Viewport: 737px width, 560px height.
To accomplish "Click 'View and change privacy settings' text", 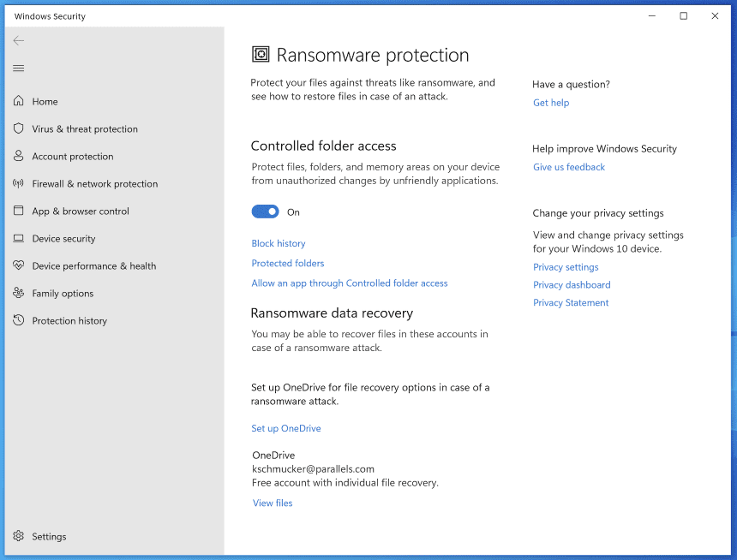I will (608, 241).
